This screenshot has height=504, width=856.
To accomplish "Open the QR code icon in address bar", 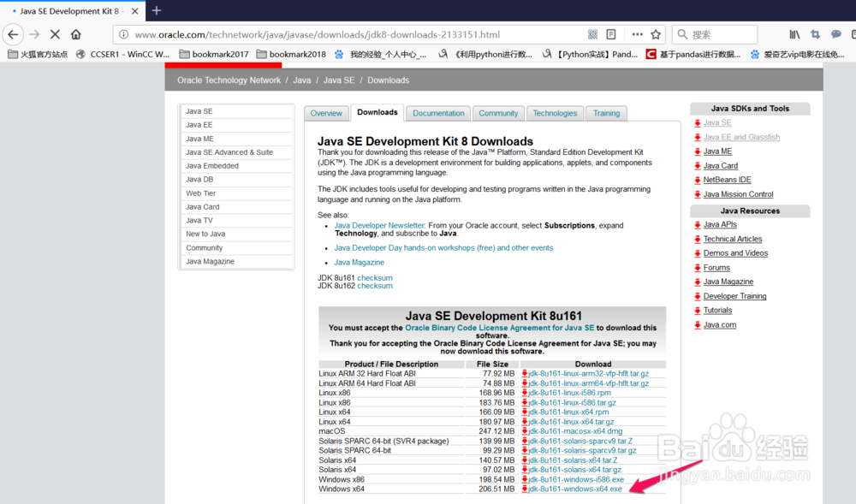I will click(x=593, y=34).
